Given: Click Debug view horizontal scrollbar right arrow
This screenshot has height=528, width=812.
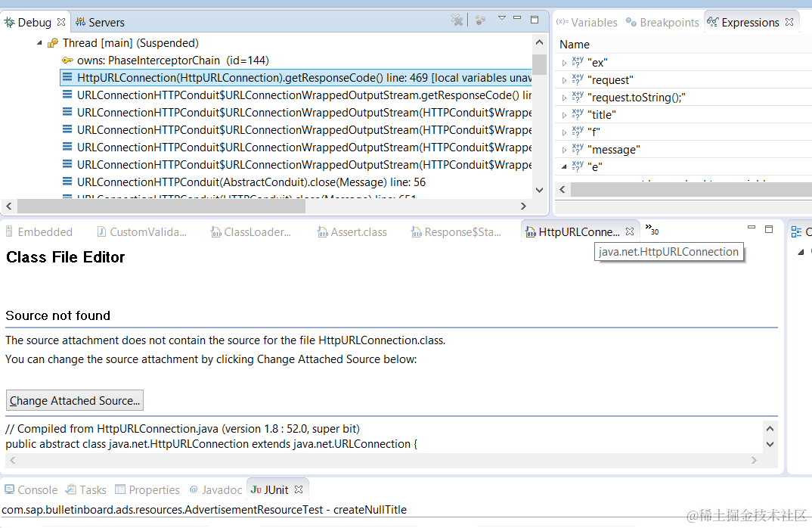Looking at the screenshot, I should pyautogui.click(x=523, y=207).
